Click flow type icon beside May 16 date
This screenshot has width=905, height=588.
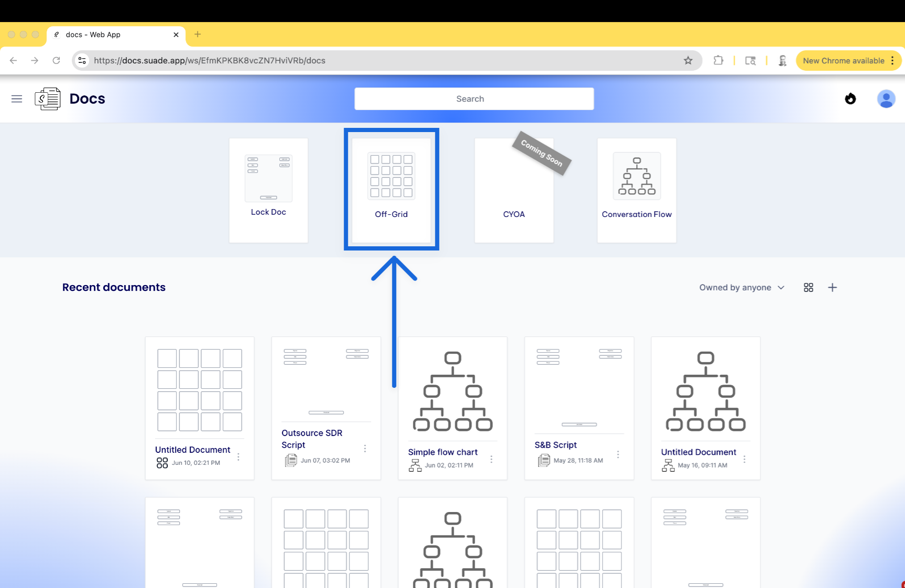click(x=668, y=465)
